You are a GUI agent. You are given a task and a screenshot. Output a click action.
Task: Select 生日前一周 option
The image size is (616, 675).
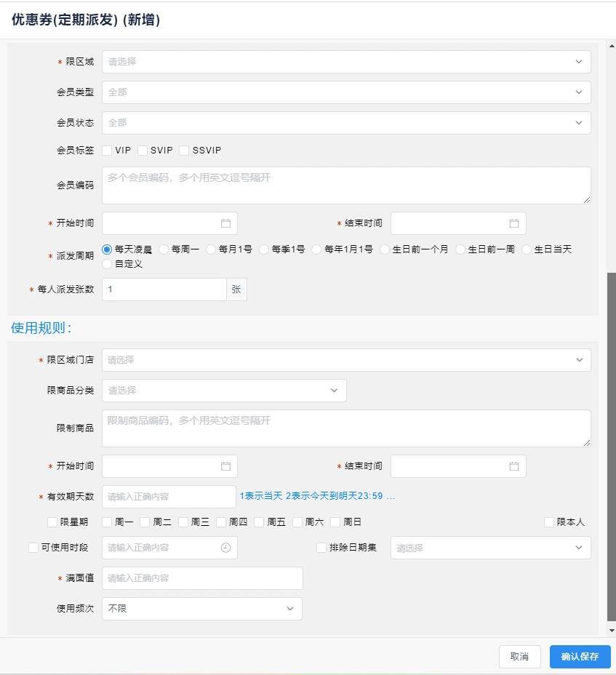coord(460,249)
